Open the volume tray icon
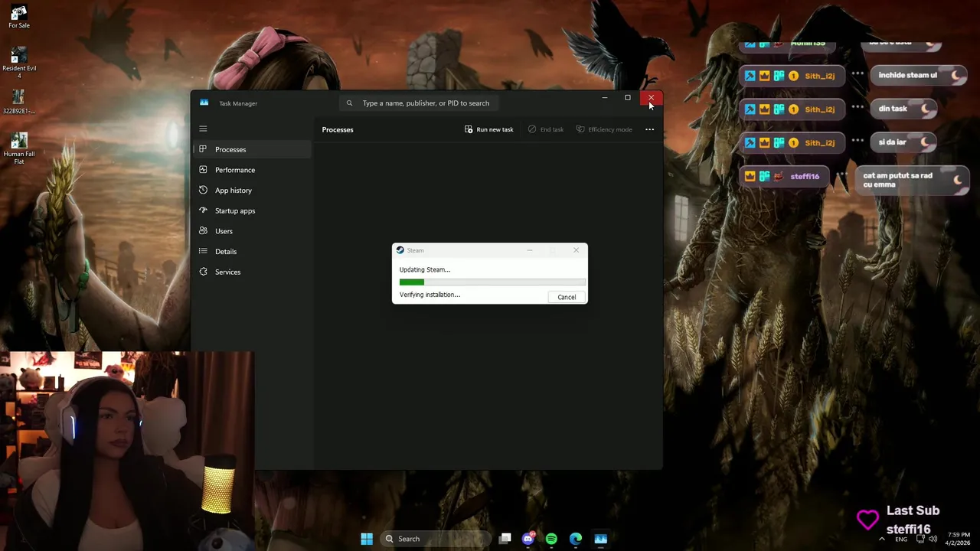This screenshot has height=551, width=980. coord(933,539)
